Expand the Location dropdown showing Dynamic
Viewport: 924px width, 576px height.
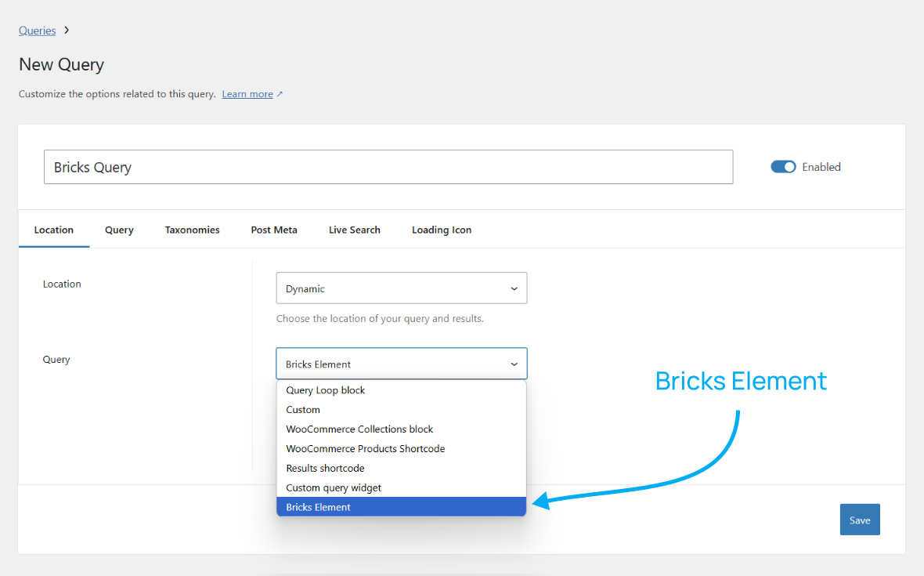[401, 288]
